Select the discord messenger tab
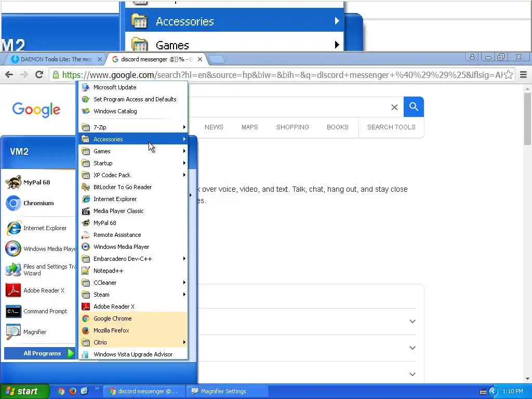Image resolution: width=532 pixels, height=399 pixels. [x=155, y=59]
